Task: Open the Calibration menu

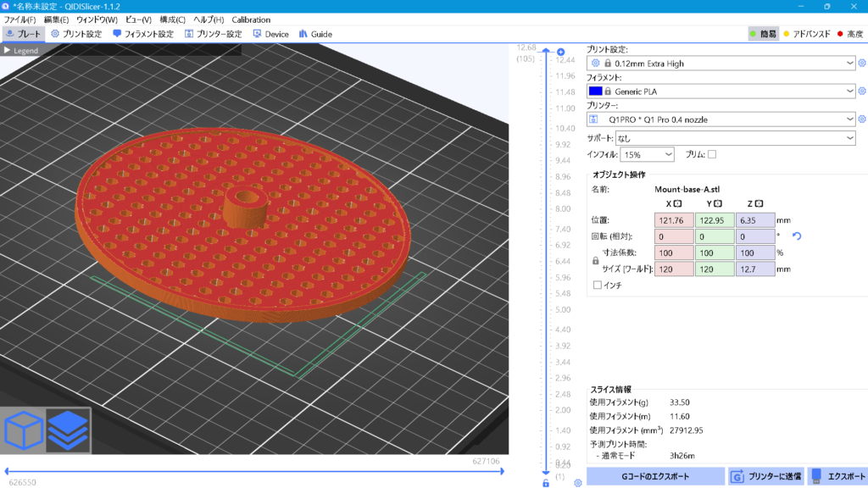Action: (x=251, y=19)
